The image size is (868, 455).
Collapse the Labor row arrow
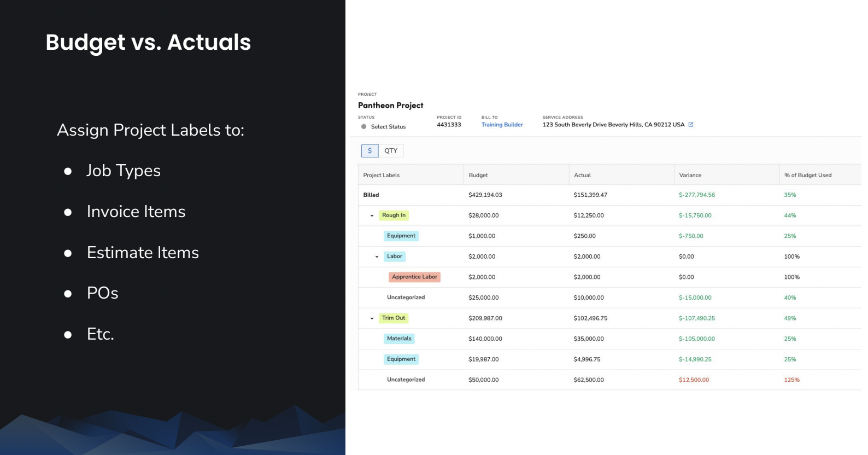pyautogui.click(x=377, y=257)
